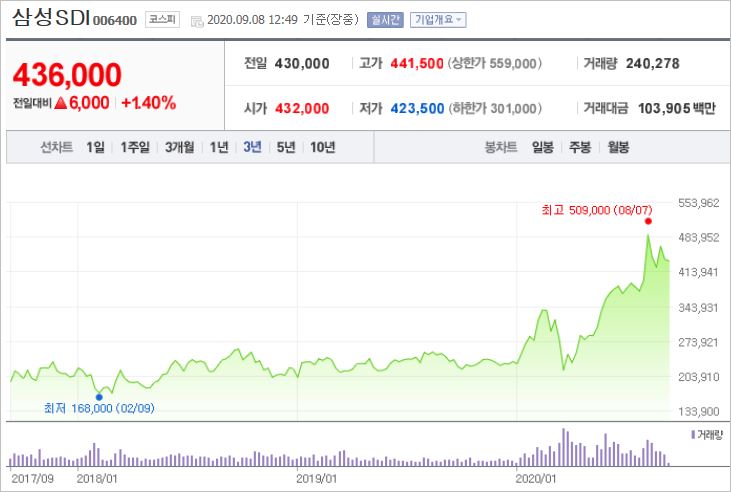The height and width of the screenshot is (492, 731).
Task: Click the red 최고 high point marker
Action: pos(648,221)
